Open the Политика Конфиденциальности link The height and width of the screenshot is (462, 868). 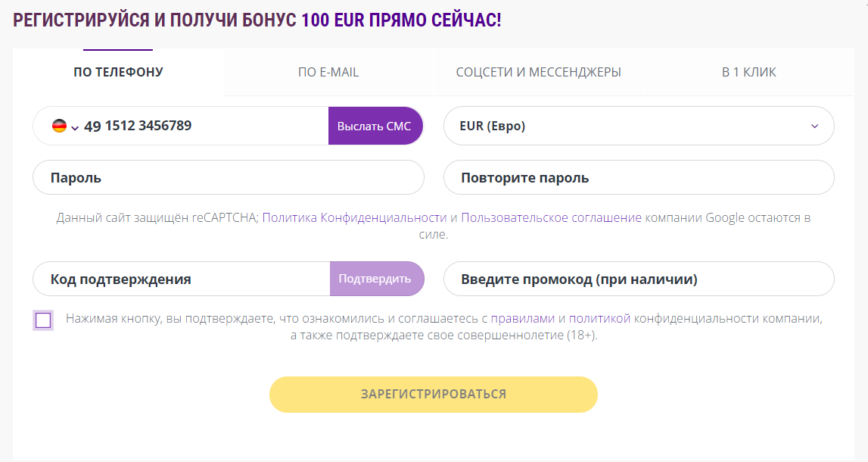click(354, 217)
